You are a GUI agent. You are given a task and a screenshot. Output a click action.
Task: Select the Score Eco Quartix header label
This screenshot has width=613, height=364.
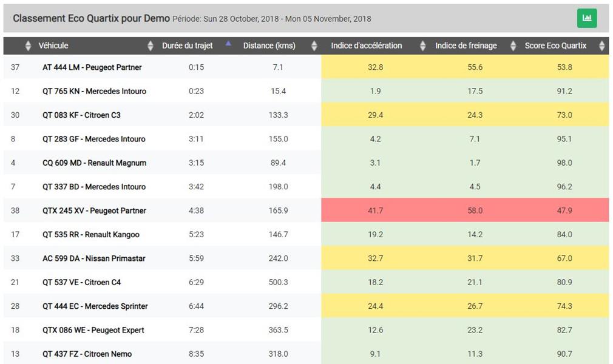tap(555, 45)
